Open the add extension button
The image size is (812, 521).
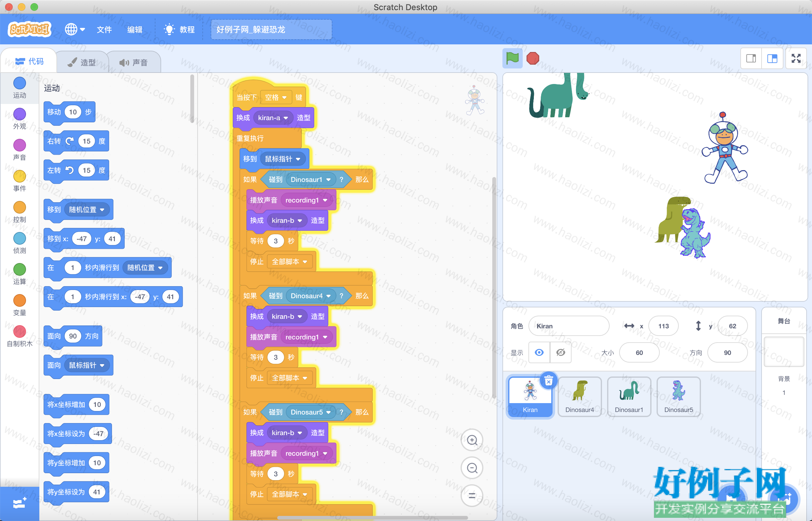[19, 504]
